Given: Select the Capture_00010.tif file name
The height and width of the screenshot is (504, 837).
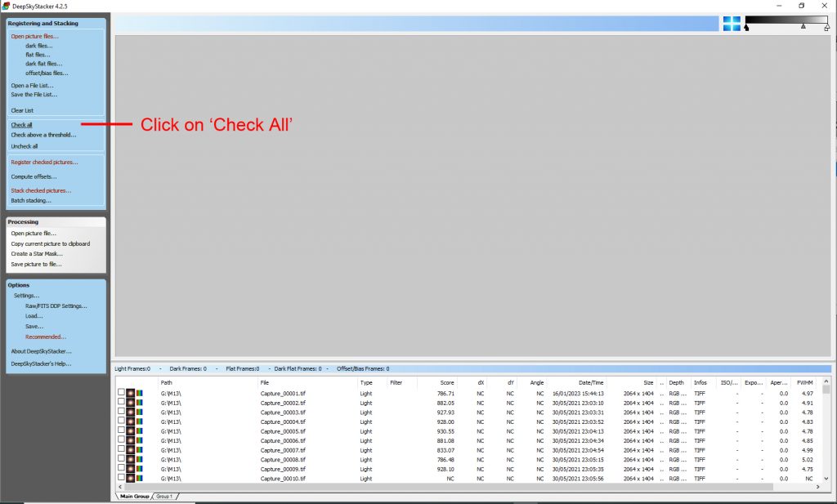Looking at the screenshot, I should click(x=283, y=479).
